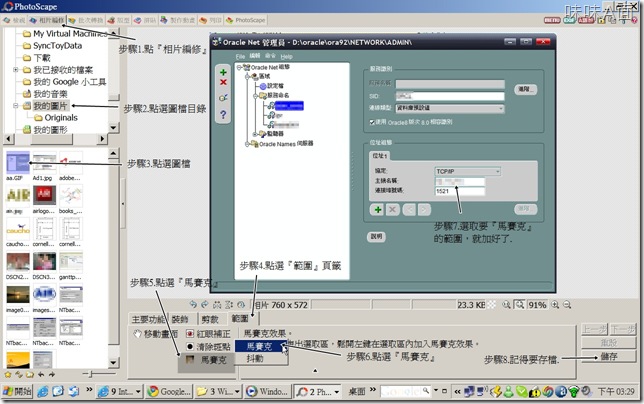Click the 91% zoom value field
The image size is (644, 404).
[537, 305]
